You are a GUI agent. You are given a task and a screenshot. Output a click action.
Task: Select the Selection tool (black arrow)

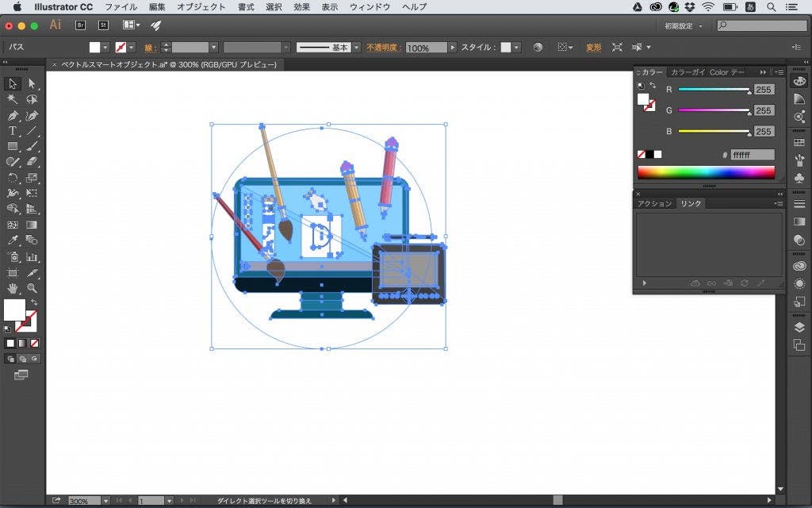click(x=13, y=83)
